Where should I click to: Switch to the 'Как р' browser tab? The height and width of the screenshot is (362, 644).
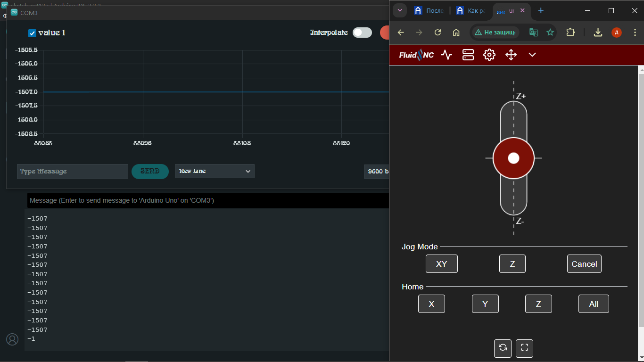471,10
